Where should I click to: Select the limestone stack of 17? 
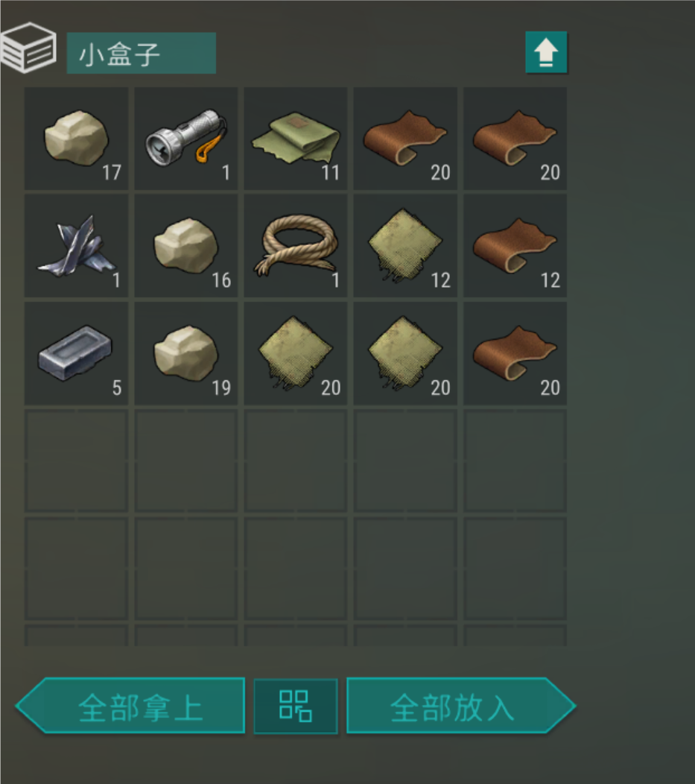click(x=77, y=139)
